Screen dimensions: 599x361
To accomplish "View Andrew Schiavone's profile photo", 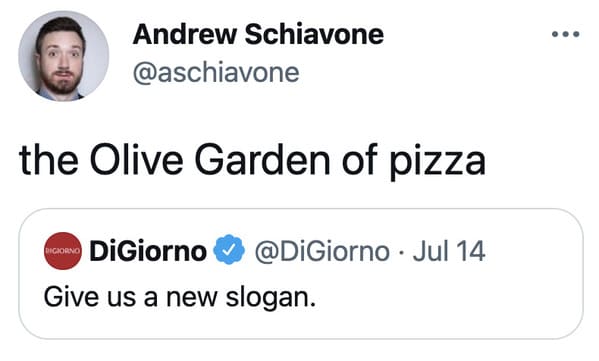I will click(x=63, y=56).
